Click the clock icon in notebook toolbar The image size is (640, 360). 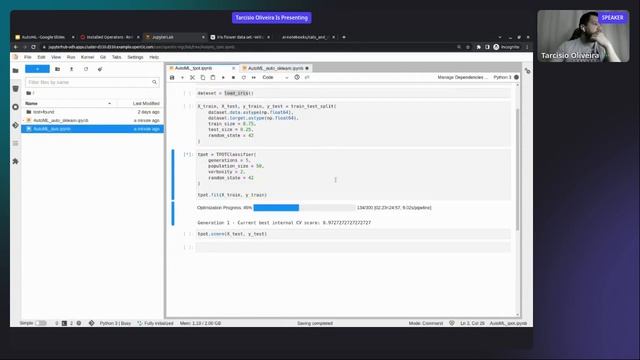tap(297, 77)
